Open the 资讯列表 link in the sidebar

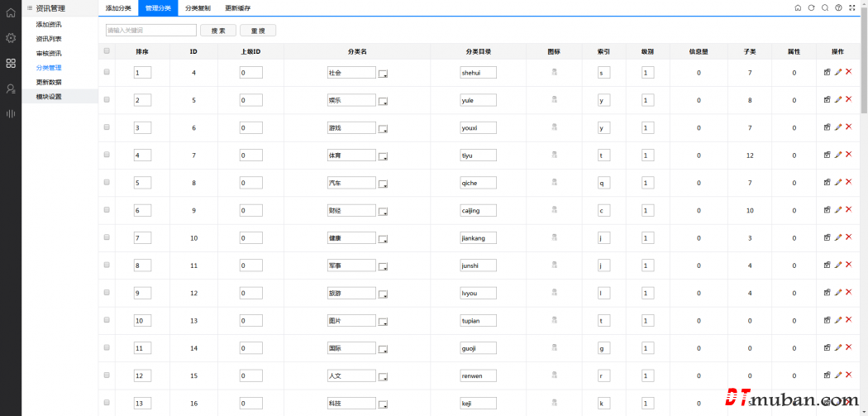[x=49, y=39]
